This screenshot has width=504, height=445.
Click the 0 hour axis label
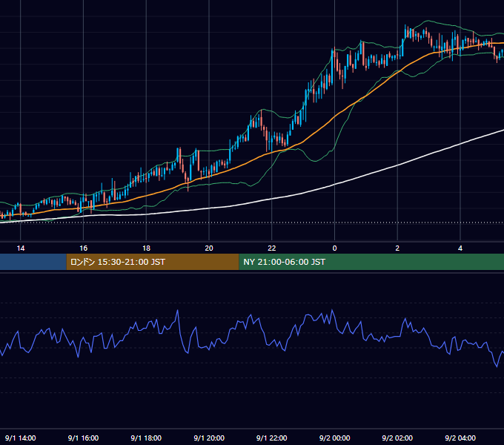point(334,248)
